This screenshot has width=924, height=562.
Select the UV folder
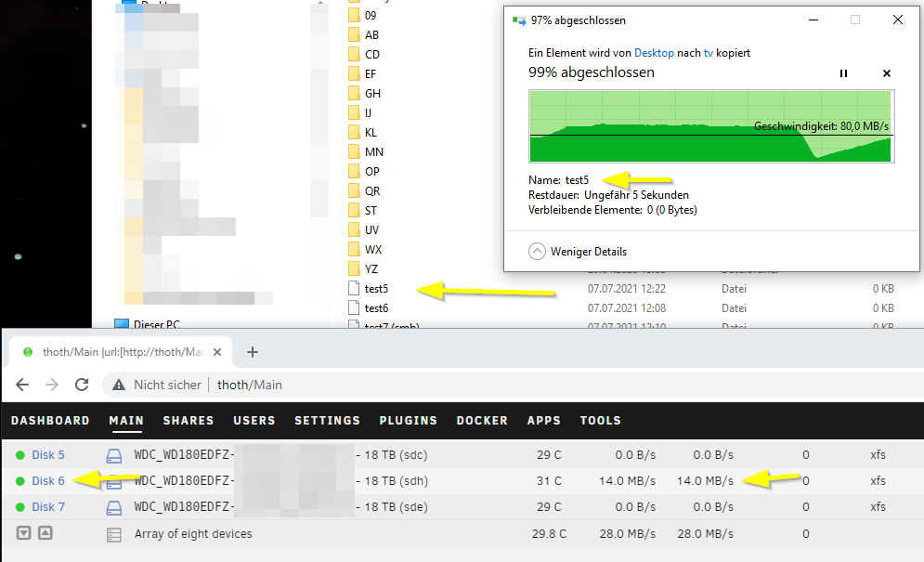[364, 229]
